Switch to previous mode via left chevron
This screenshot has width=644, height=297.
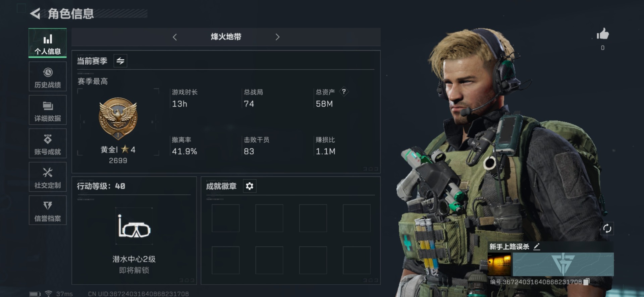pyautogui.click(x=175, y=37)
